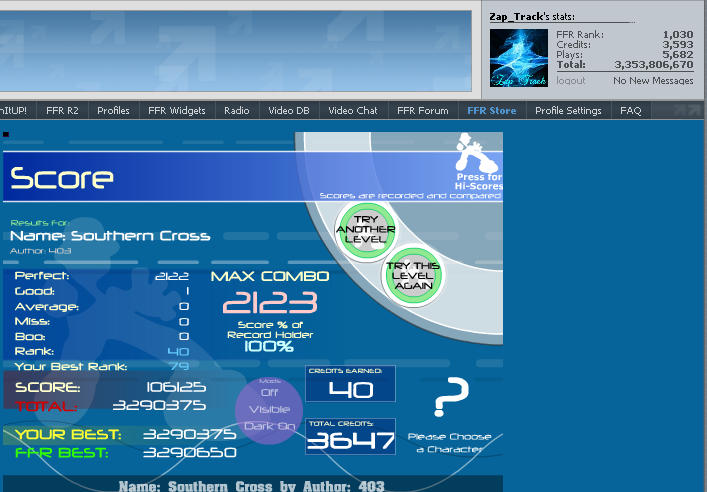Open the Video DB page
This screenshot has width=707, height=492.
click(289, 110)
